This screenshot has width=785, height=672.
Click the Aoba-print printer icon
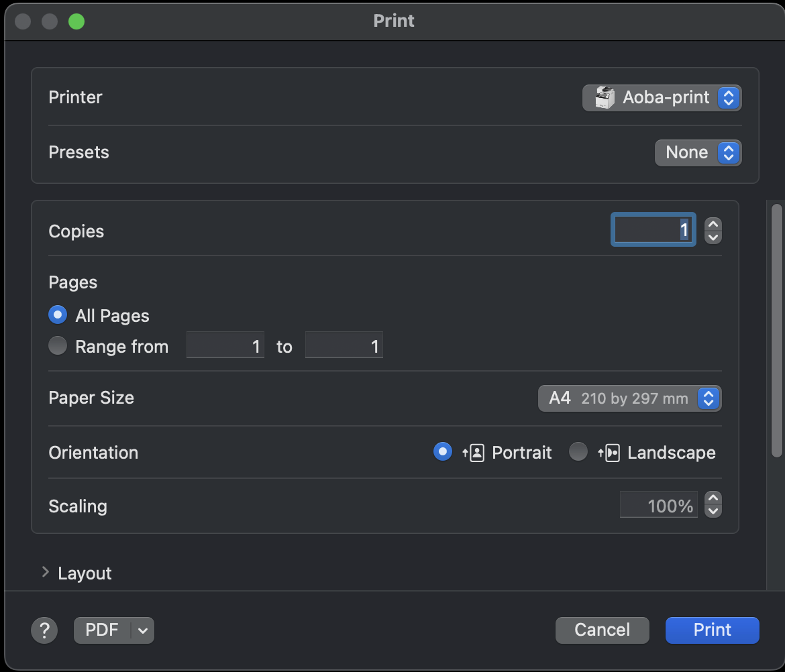[605, 98]
